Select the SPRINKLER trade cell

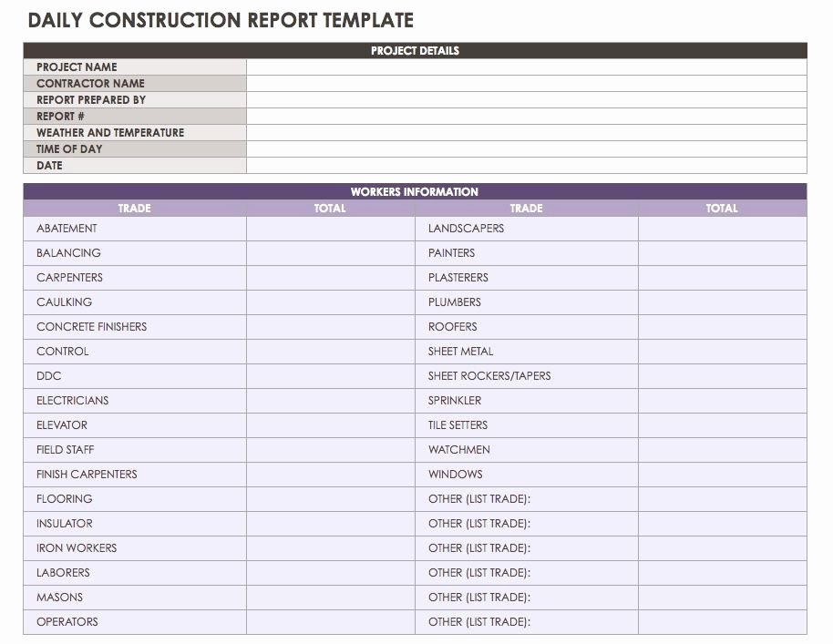point(527,401)
